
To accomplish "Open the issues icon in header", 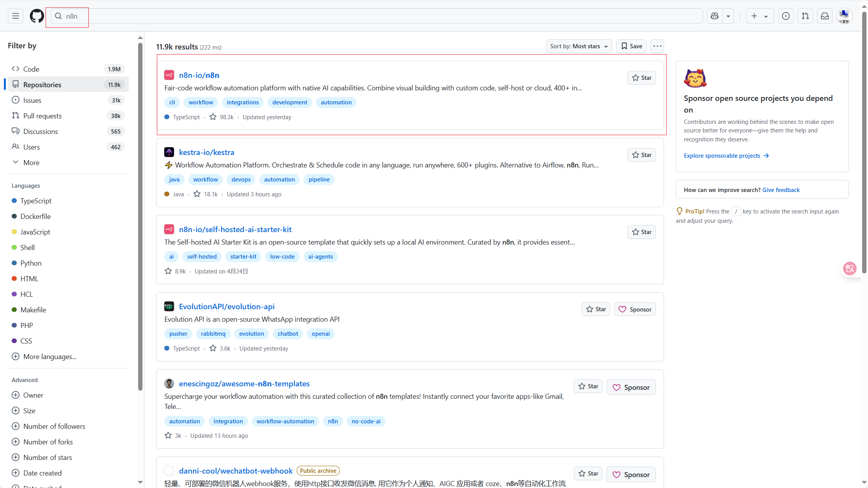I will pos(786,16).
